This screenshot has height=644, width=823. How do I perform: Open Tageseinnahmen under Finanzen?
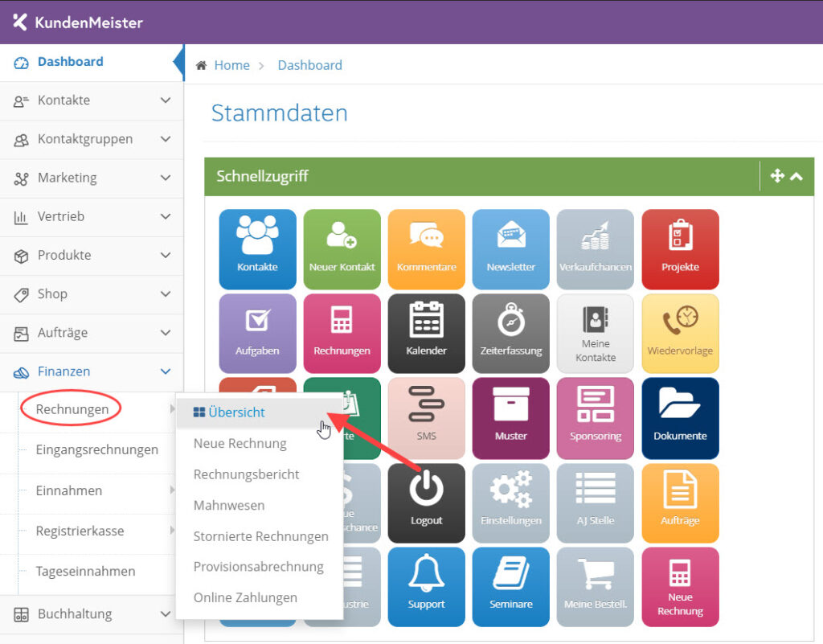point(85,572)
